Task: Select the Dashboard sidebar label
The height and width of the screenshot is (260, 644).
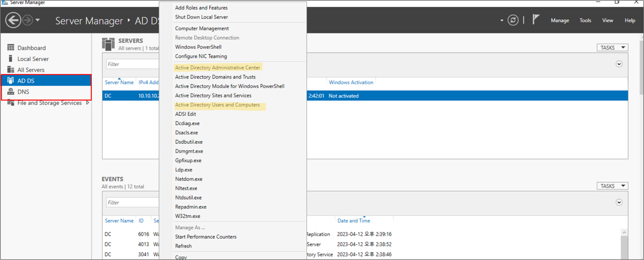Action: pyautogui.click(x=31, y=48)
